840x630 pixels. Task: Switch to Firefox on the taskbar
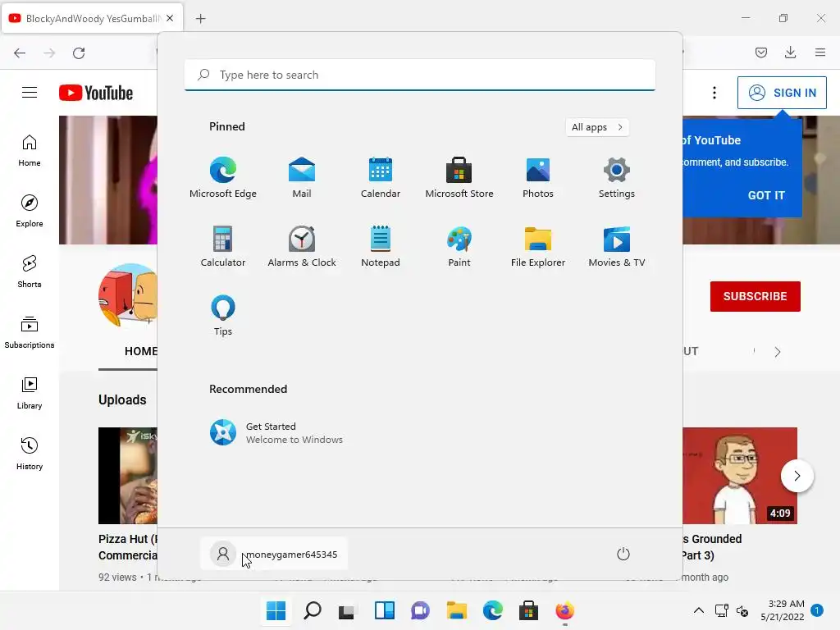(564, 610)
